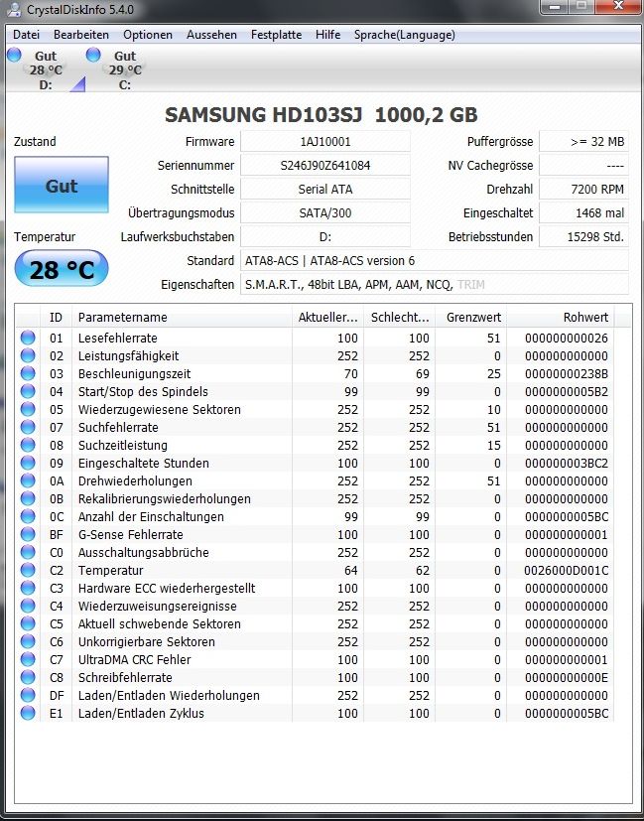The image size is (644, 821).
Task: Click status orb for Lesefehlerrate row
Action: pos(28,338)
